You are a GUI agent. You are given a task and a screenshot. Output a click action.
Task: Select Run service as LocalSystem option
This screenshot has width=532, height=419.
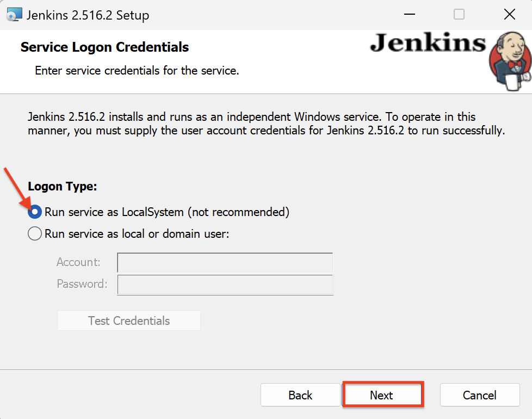[35, 212]
